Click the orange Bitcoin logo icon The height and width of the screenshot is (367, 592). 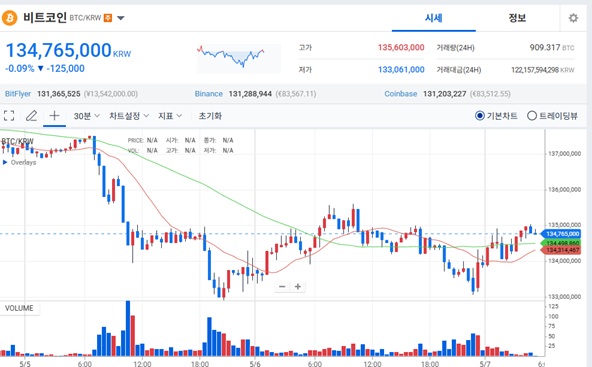click(x=9, y=18)
